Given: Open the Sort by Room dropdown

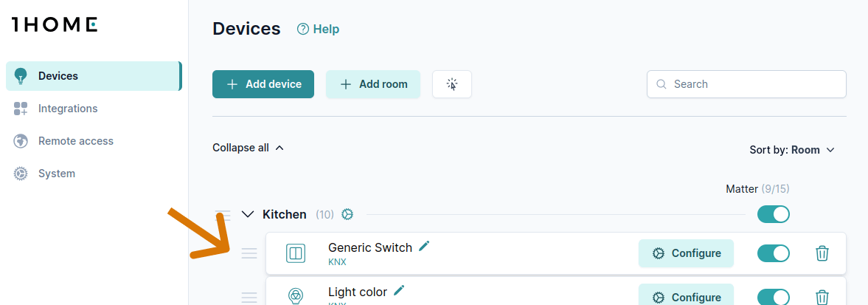Looking at the screenshot, I should [x=791, y=150].
